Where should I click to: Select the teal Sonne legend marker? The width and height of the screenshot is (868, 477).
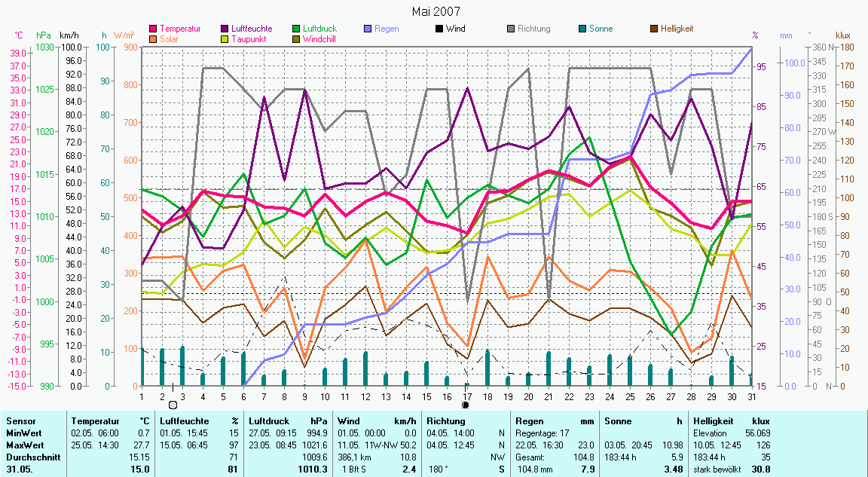[x=582, y=29]
